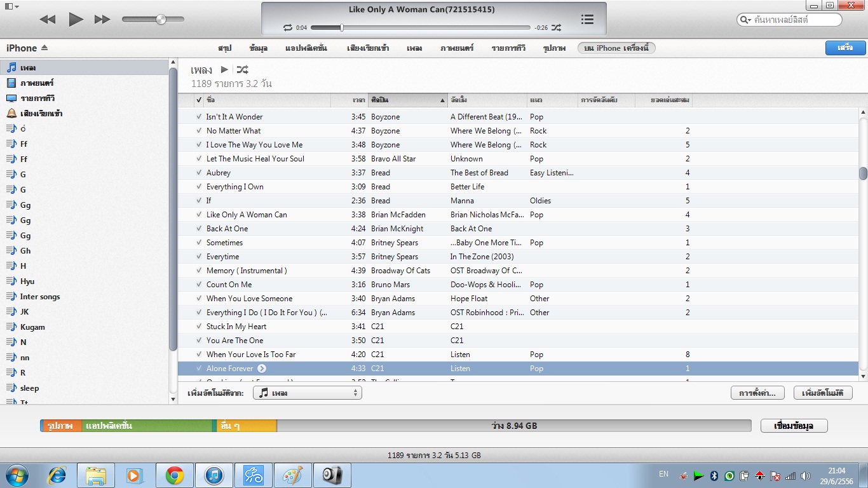Uncheck the checkbox for Aubrey
The width and height of the screenshot is (868, 488).
click(199, 173)
